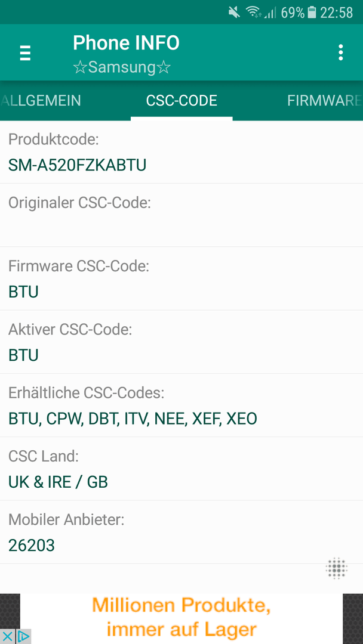Tap the Produktcode SM-A520FZKABTU entry
The height and width of the screenshot is (644, 363).
[x=181, y=152]
